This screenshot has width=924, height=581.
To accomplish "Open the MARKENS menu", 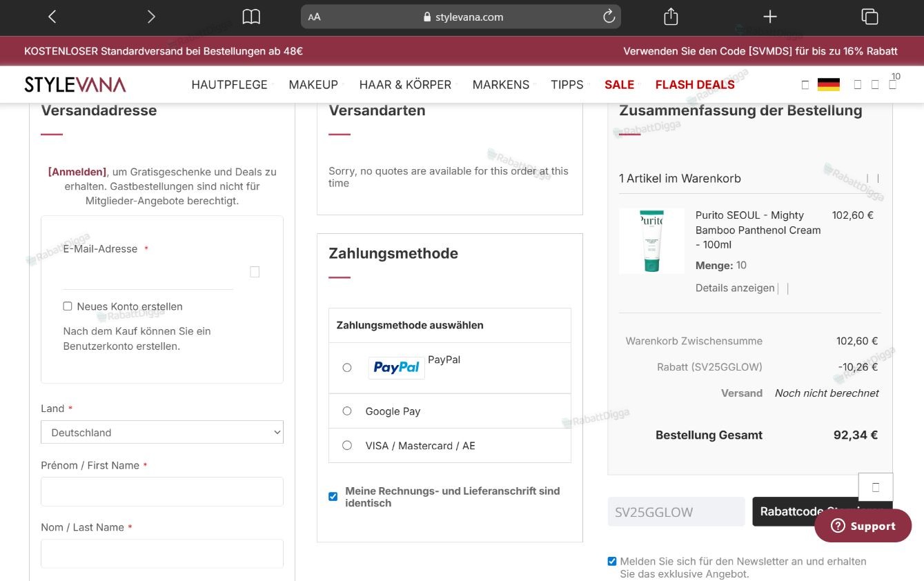I will pyautogui.click(x=501, y=85).
